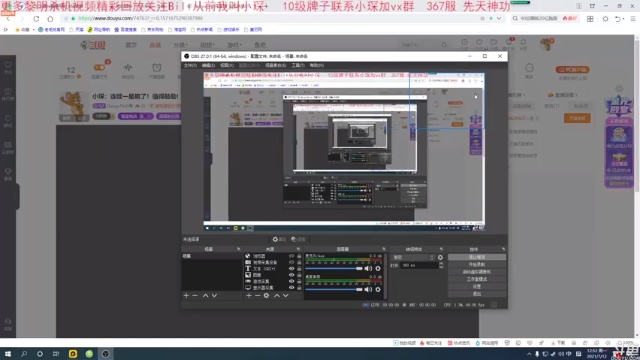Toggle visibility of 图像 source
Viewport: 640px width, 360px height.
click(291, 275)
